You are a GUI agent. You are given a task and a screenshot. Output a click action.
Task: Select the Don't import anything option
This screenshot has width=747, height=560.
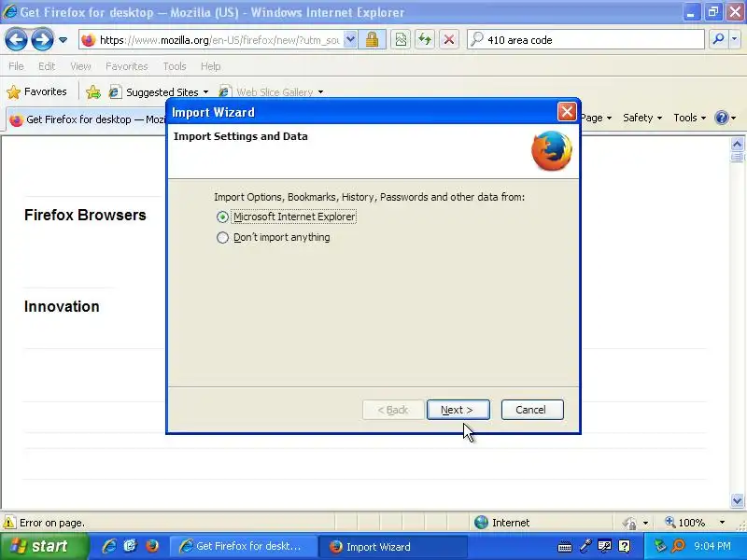(x=273, y=237)
